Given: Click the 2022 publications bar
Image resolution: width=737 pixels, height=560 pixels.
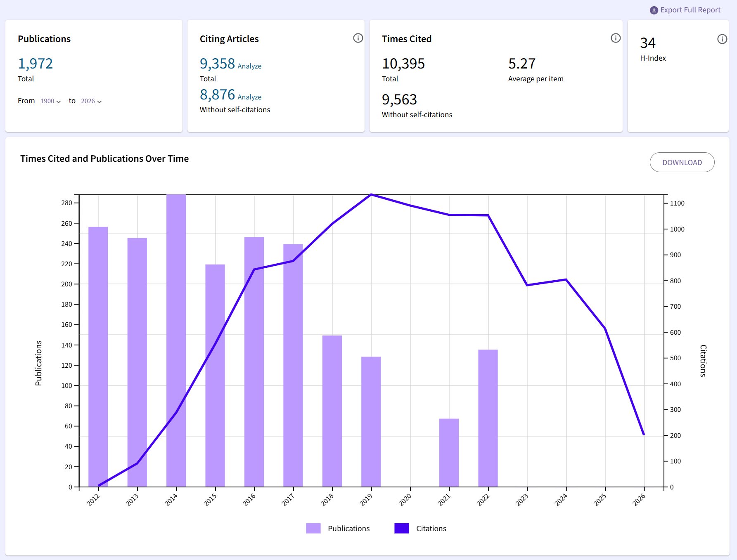Looking at the screenshot, I should [488, 418].
